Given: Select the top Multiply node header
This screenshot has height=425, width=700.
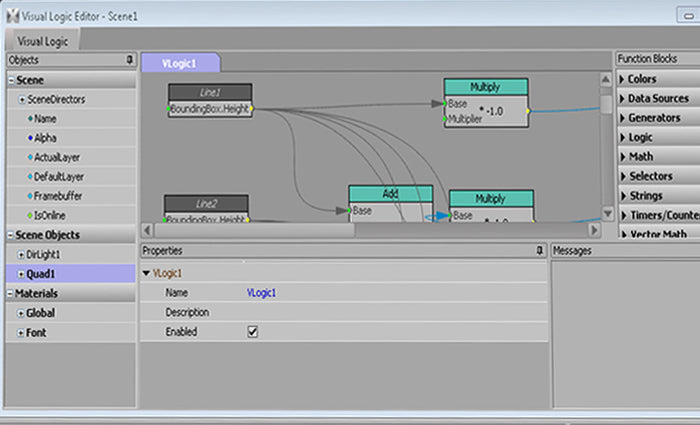Looking at the screenshot, I should pos(485,87).
